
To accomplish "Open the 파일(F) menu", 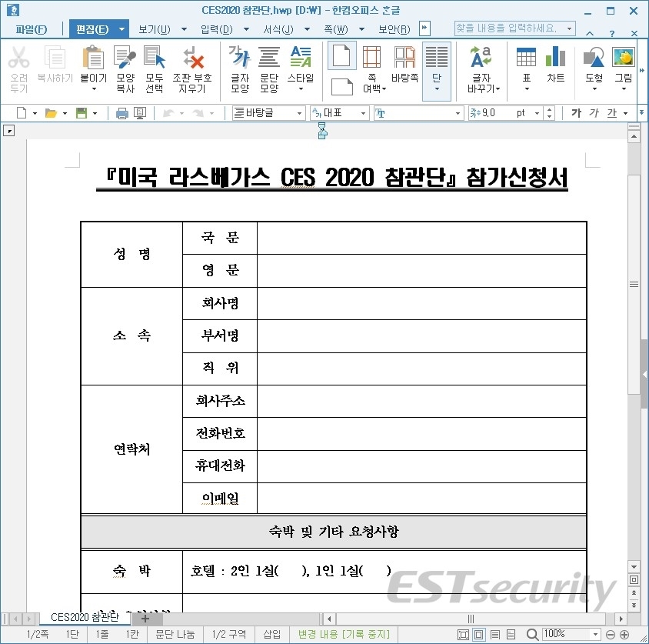I will pos(32,29).
